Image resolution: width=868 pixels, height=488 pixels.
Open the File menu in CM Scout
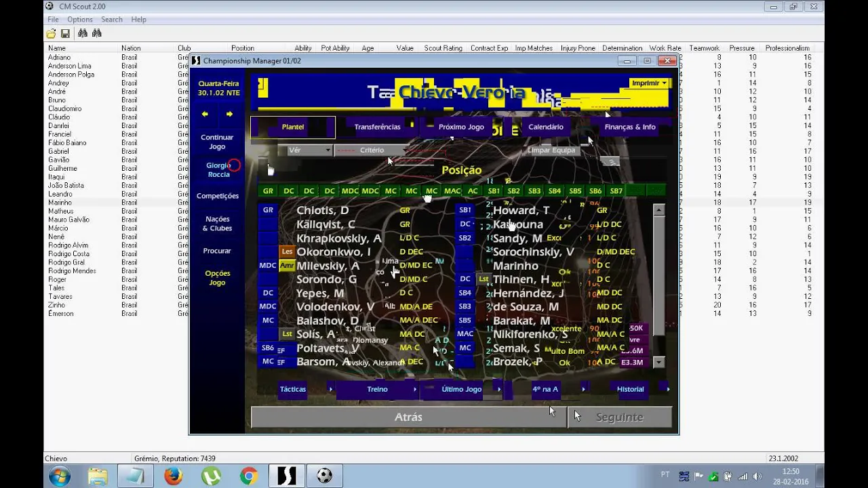click(x=53, y=20)
